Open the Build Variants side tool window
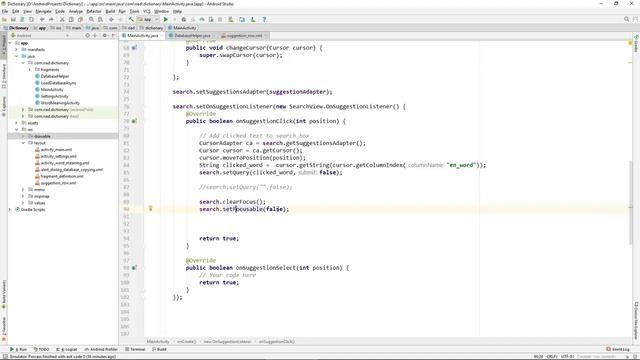The height and width of the screenshot is (360, 640). click(x=4, y=294)
